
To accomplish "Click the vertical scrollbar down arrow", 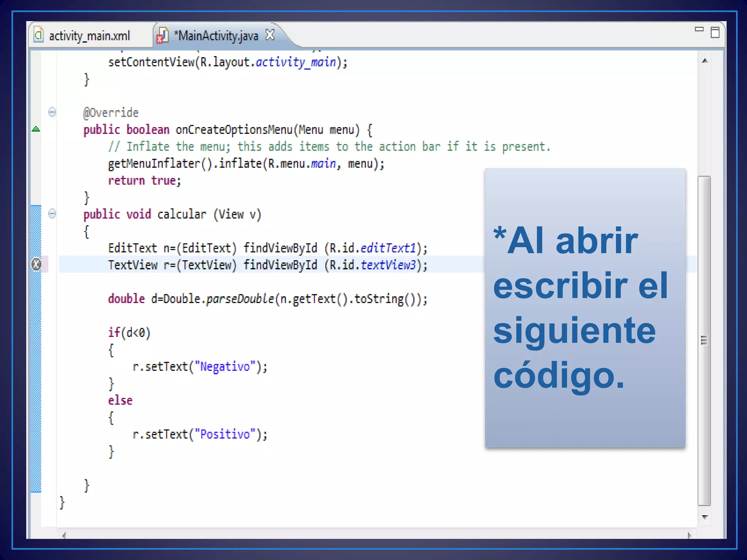I will coord(705,517).
